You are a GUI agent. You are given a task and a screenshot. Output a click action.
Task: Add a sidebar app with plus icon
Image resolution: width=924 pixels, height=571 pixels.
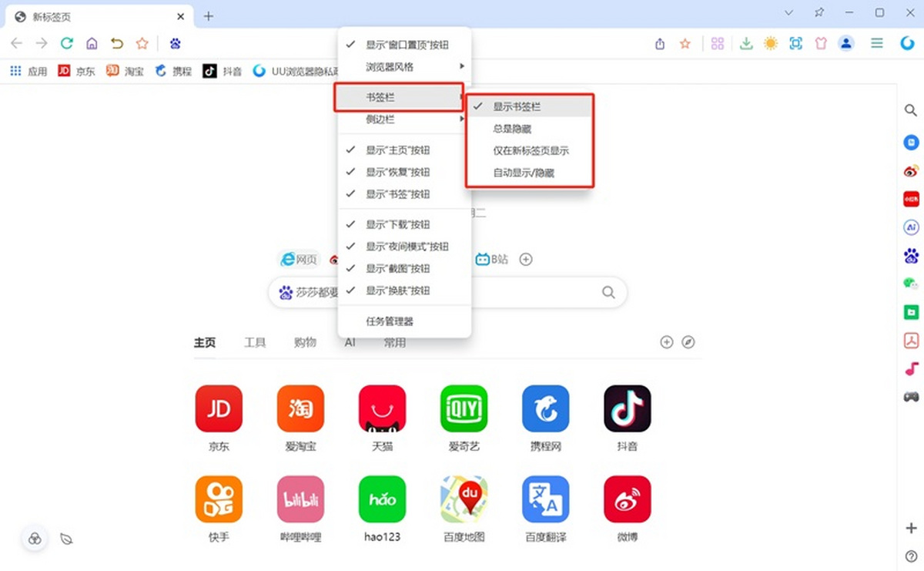click(911, 528)
